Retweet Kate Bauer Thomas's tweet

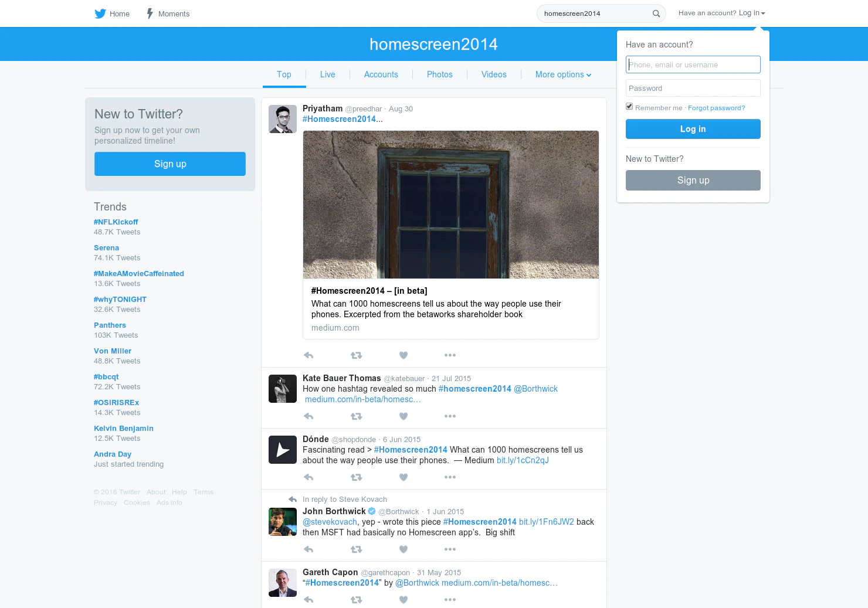pyautogui.click(x=356, y=416)
